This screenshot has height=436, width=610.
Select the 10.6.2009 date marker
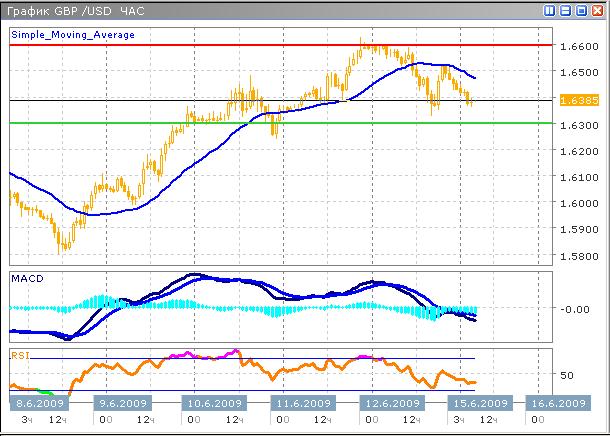(212, 403)
